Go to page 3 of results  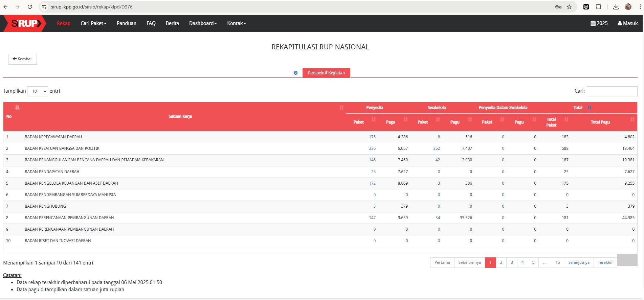pos(512,262)
